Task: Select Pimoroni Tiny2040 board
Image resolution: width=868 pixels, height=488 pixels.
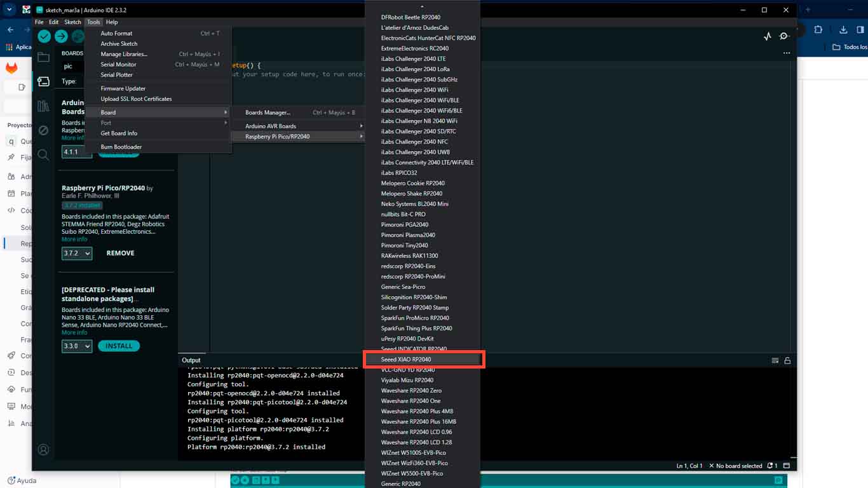Action: tap(422, 245)
